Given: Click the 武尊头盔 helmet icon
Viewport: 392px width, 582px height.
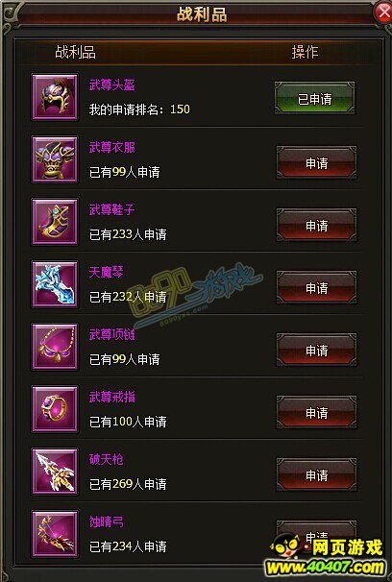Looking at the screenshot, I should point(55,97).
